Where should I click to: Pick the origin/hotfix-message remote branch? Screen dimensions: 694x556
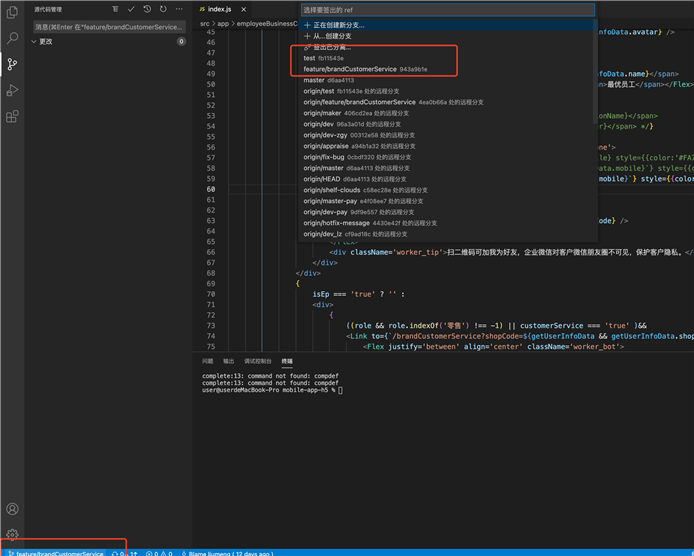446,223
